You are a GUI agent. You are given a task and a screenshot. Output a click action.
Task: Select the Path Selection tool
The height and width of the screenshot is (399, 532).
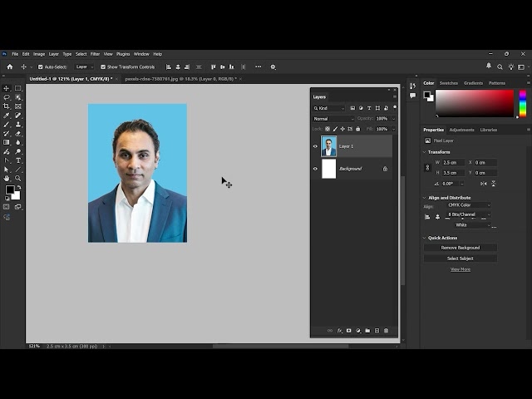[7, 170]
